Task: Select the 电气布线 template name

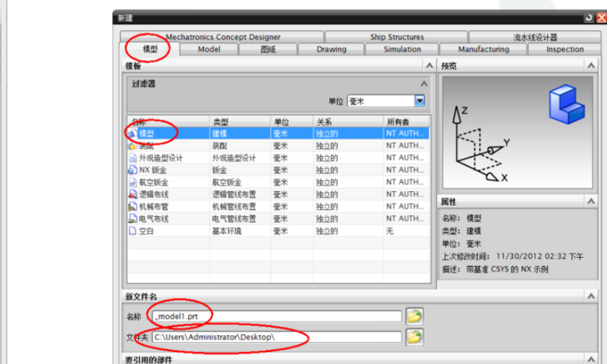Action: (x=154, y=218)
